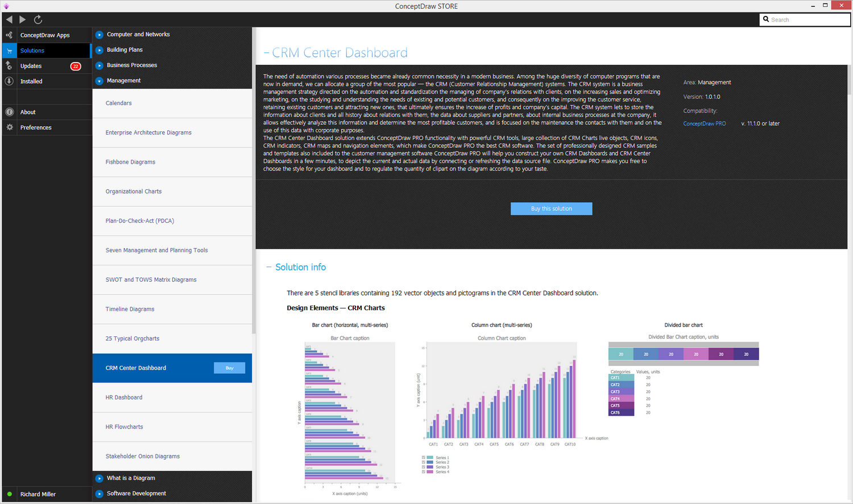Collapse the Management category
The height and width of the screenshot is (504, 853).
click(x=100, y=81)
